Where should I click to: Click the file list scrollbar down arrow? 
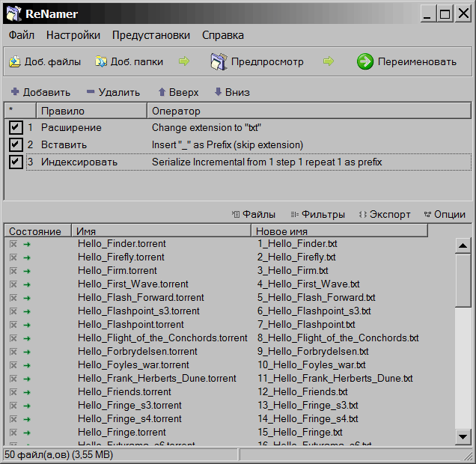(463, 438)
